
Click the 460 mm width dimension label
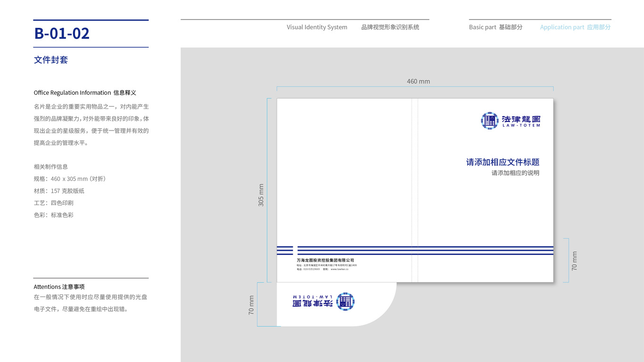(419, 82)
